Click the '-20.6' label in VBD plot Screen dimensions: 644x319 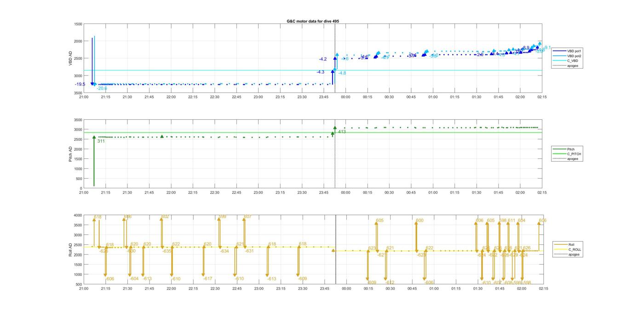click(x=102, y=88)
